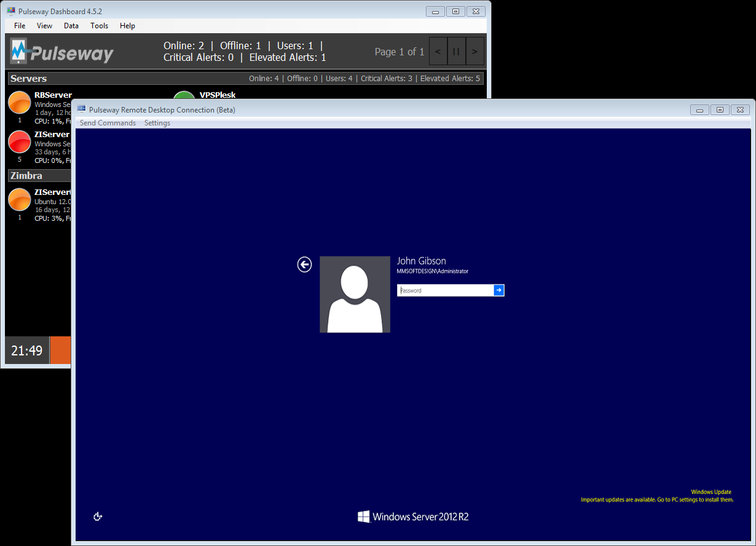Go to previous dashboard page
The image size is (756, 546).
[x=438, y=52]
